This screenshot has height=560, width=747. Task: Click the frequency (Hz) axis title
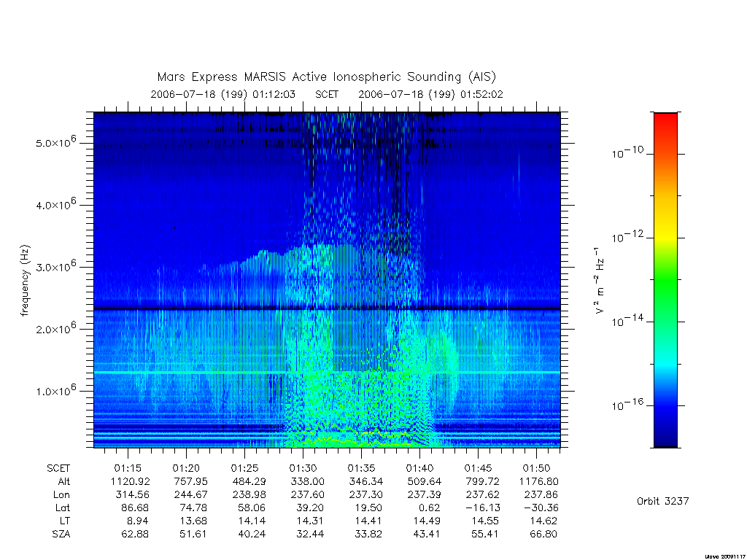(25, 281)
